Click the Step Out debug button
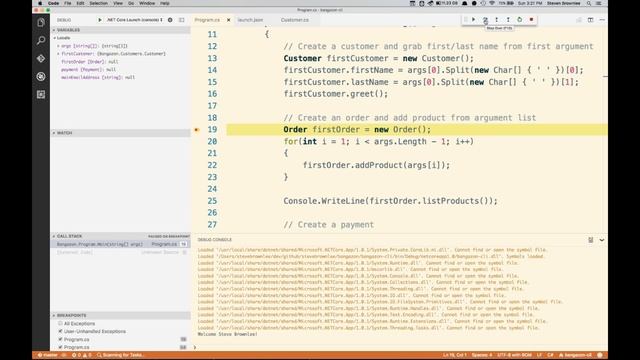This screenshot has height=360, width=640. pos(508,20)
